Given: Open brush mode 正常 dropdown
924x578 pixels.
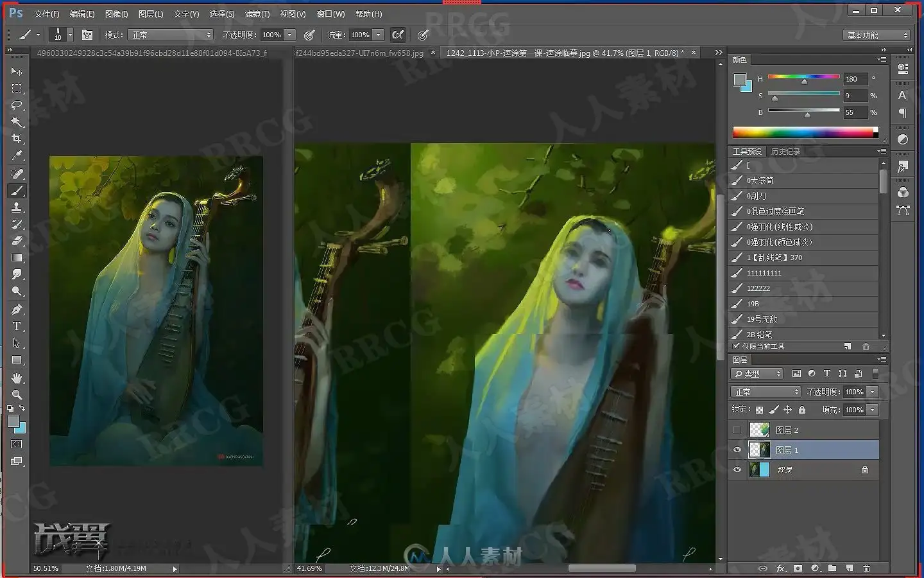Looking at the screenshot, I should [x=170, y=35].
